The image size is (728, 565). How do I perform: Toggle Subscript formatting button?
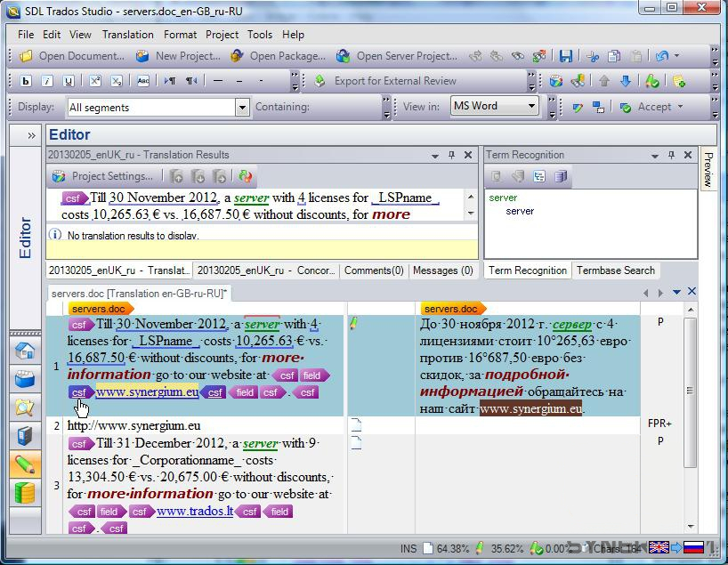point(116,81)
